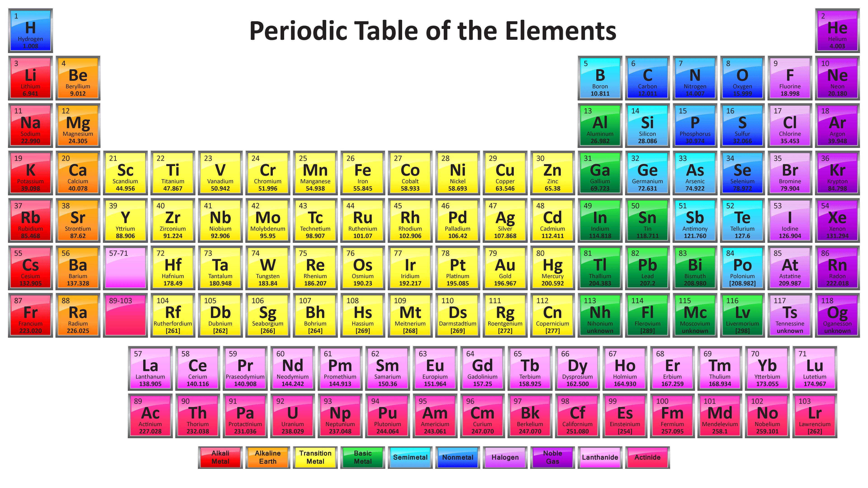This screenshot has height=488, width=868.
Task: Select the Tennessine (Ts) tile
Action: point(790,316)
